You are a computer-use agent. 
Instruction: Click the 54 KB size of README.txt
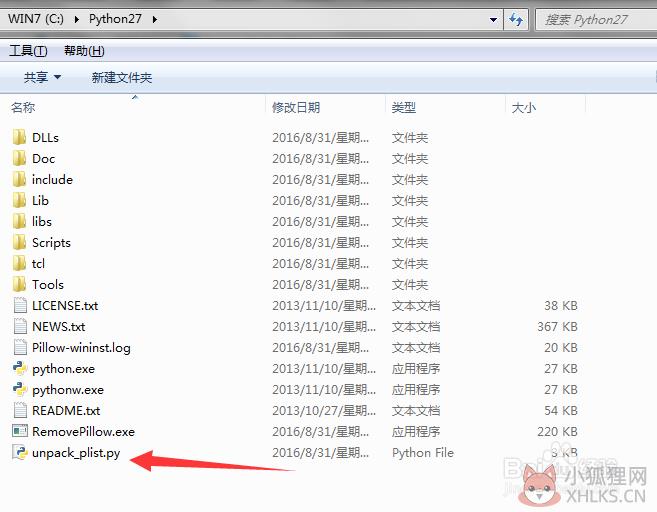pos(561,411)
